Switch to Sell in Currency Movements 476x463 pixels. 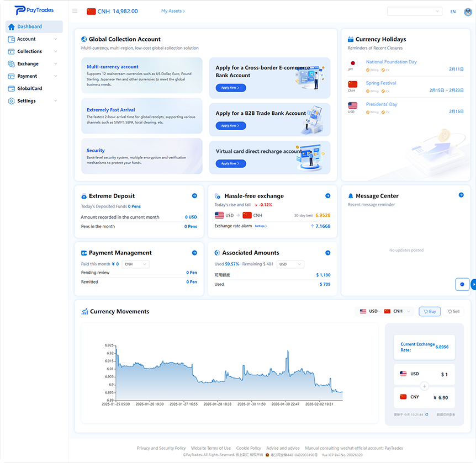[453, 311]
